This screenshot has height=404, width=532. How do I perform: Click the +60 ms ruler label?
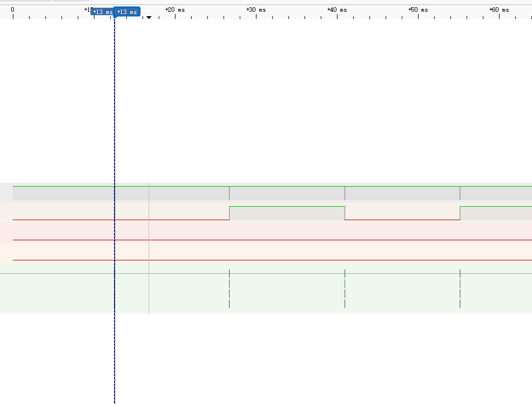tap(500, 10)
